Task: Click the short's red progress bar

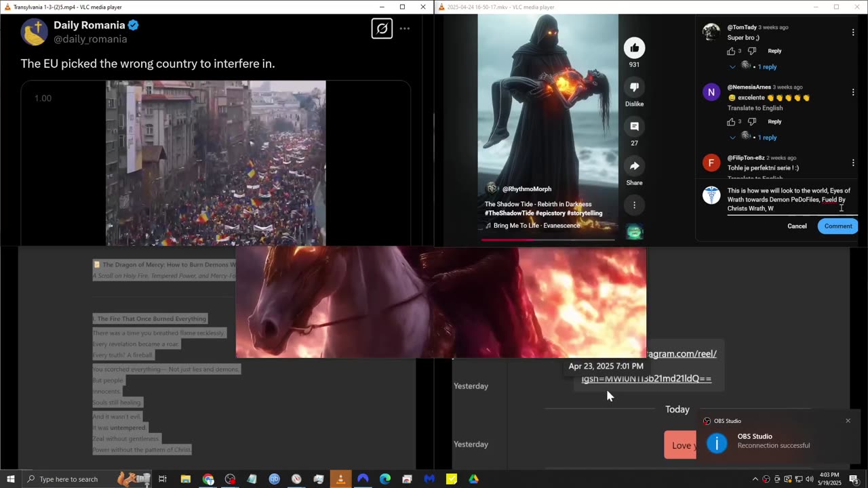Action: 548,239
